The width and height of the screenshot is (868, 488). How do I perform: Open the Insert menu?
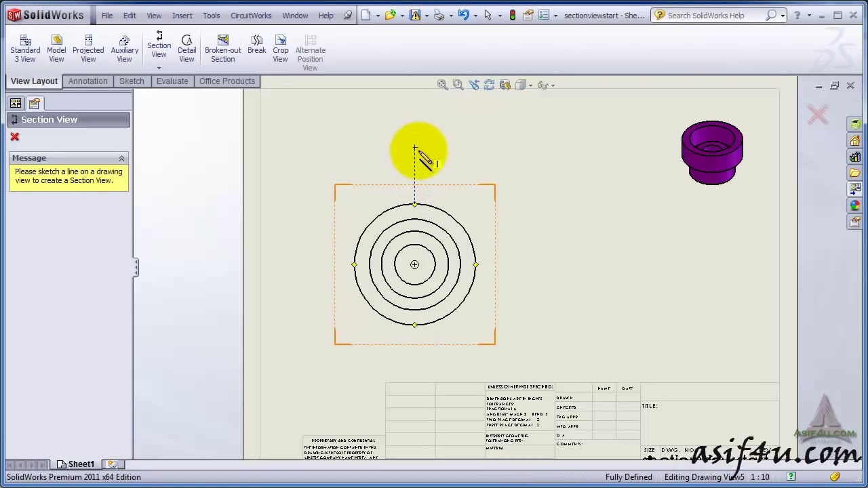coord(182,16)
